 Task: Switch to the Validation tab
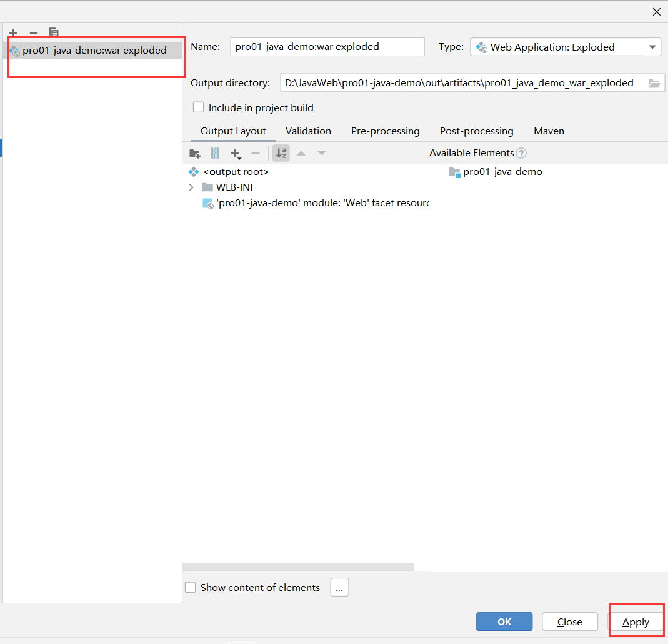tap(308, 131)
